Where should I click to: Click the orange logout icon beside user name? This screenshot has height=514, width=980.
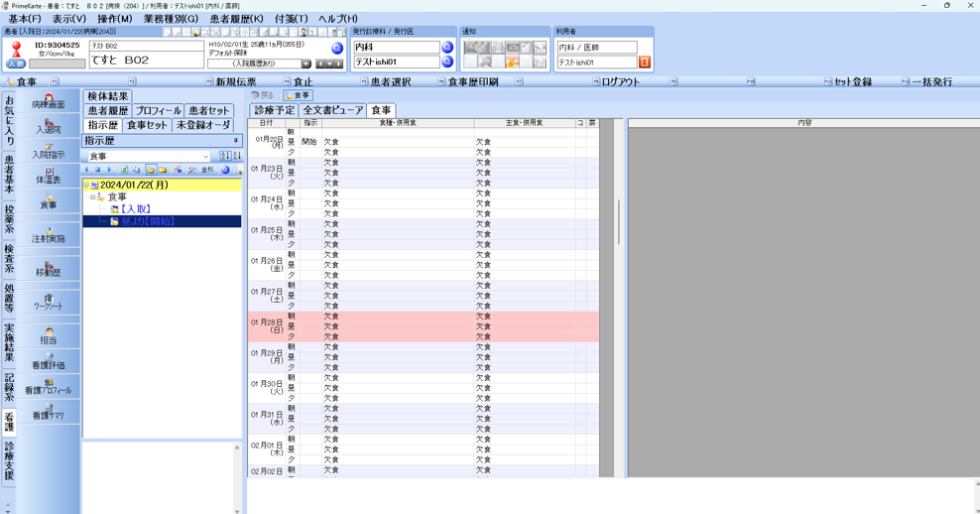(x=645, y=62)
